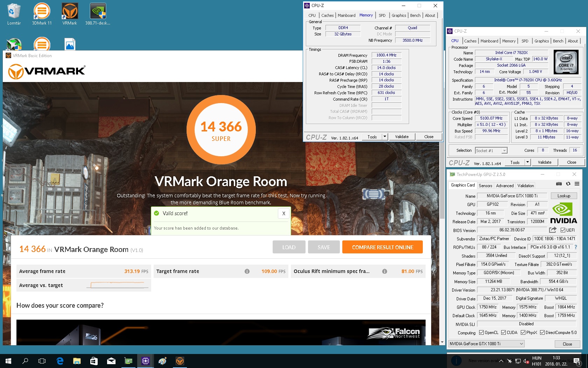Switch to Caches tab in Memory CPU-Z window

pos(328,15)
